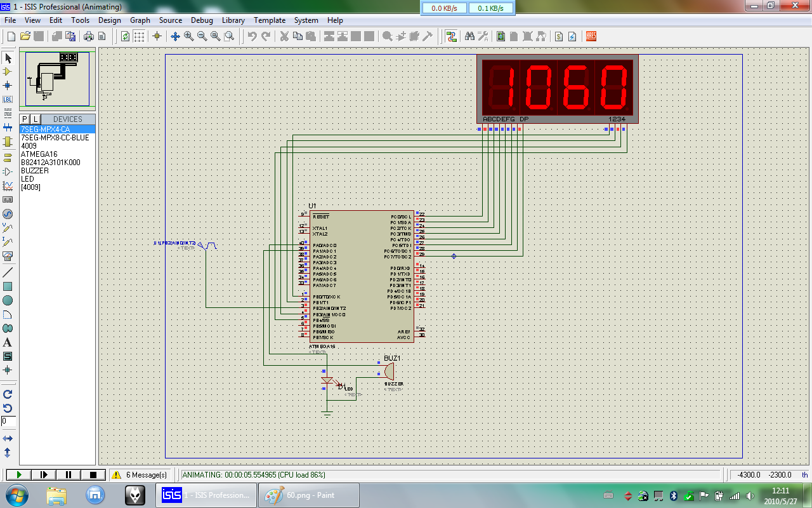812x508 pixels.
Task: Select the 2D Graphics Text tool
Action: click(x=8, y=342)
